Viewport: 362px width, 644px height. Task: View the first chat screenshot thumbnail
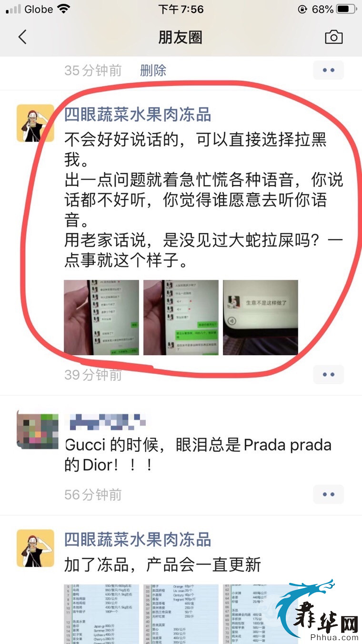coord(101,317)
